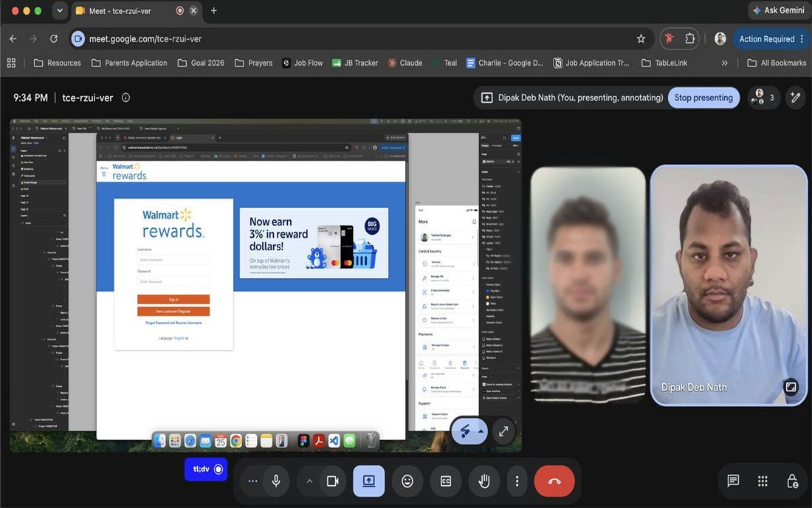The height and width of the screenshot is (508, 812).
Task: Open the chat with everyone panel
Action: pos(733,481)
